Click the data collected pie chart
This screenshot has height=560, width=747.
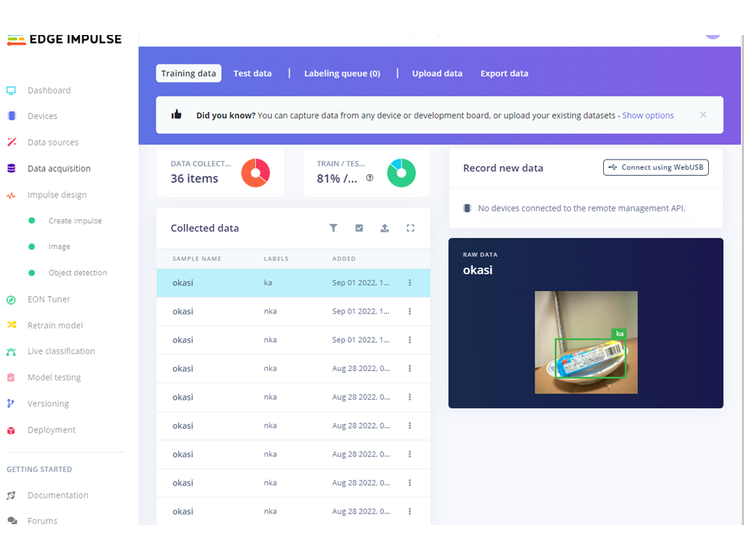tap(255, 173)
